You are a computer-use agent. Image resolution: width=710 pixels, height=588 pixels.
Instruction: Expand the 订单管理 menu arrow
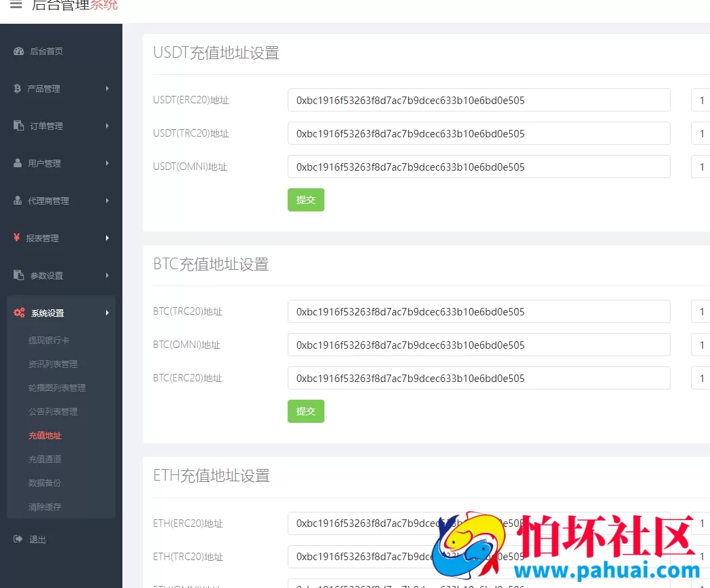[x=107, y=126]
